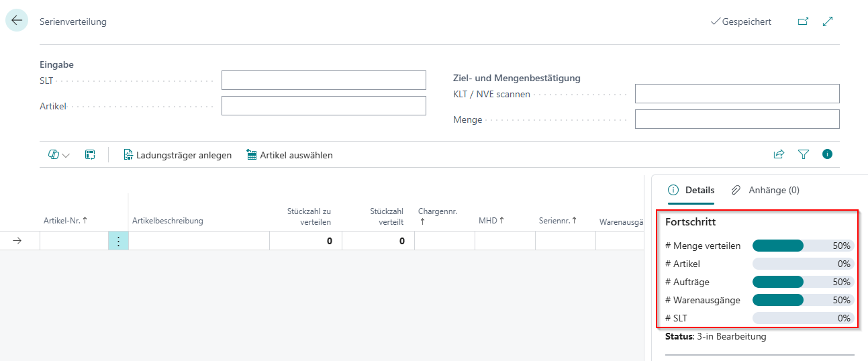Select the Menge input field
The image size is (868, 361).
pyautogui.click(x=736, y=119)
